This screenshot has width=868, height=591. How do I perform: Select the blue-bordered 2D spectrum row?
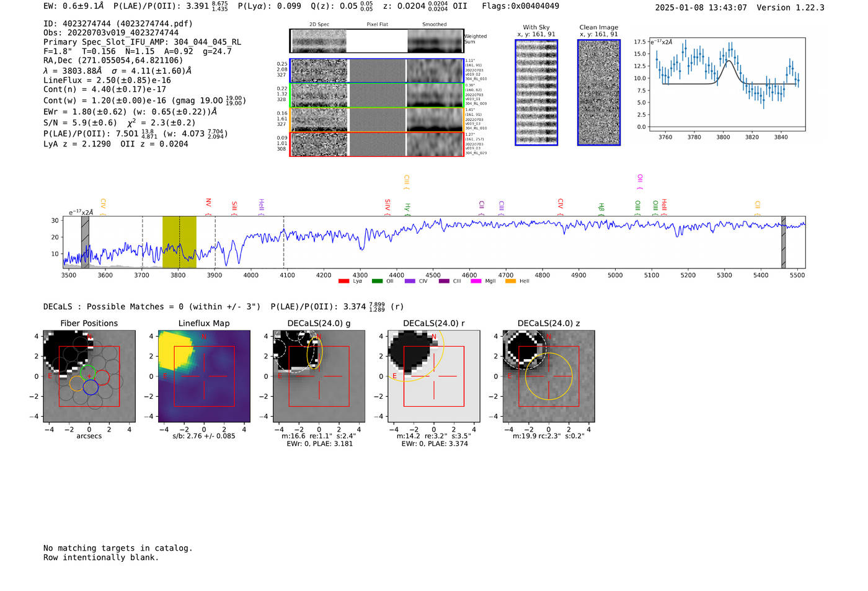click(377, 71)
